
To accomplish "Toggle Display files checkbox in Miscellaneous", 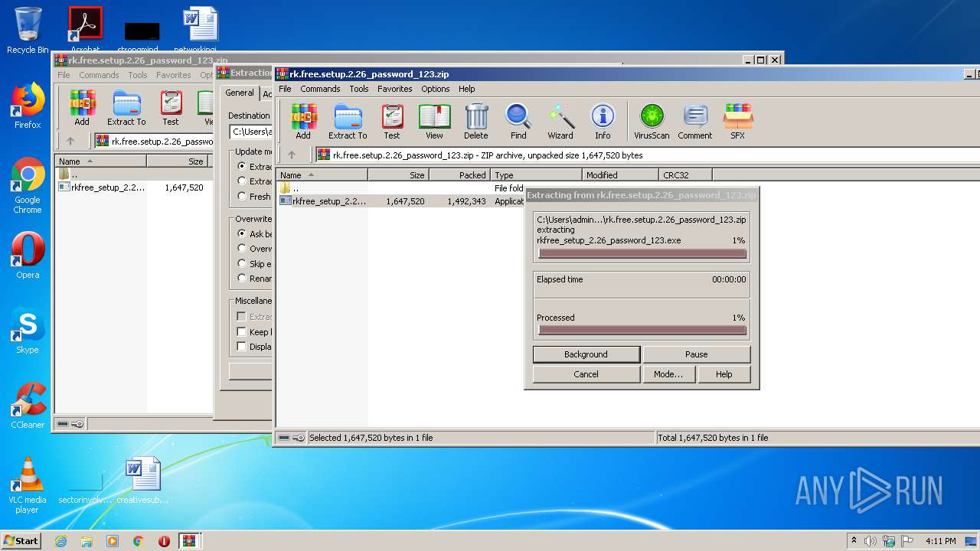I will (x=242, y=347).
